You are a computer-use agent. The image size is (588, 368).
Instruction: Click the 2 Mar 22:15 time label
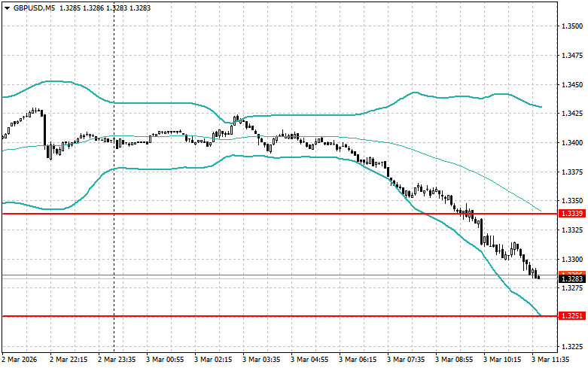point(69,360)
